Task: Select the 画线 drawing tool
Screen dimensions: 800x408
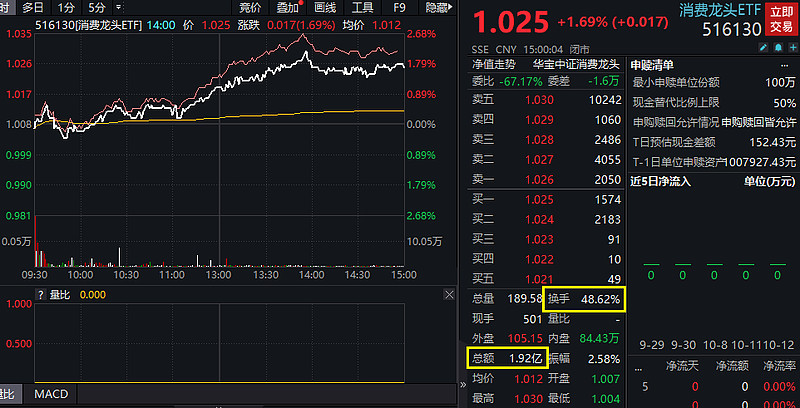Action: [x=326, y=7]
